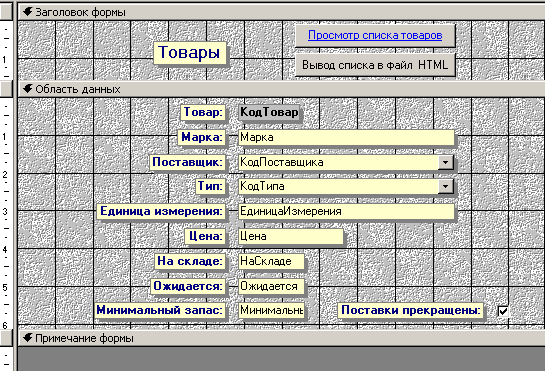Select the Область данных section bar

coord(281,89)
